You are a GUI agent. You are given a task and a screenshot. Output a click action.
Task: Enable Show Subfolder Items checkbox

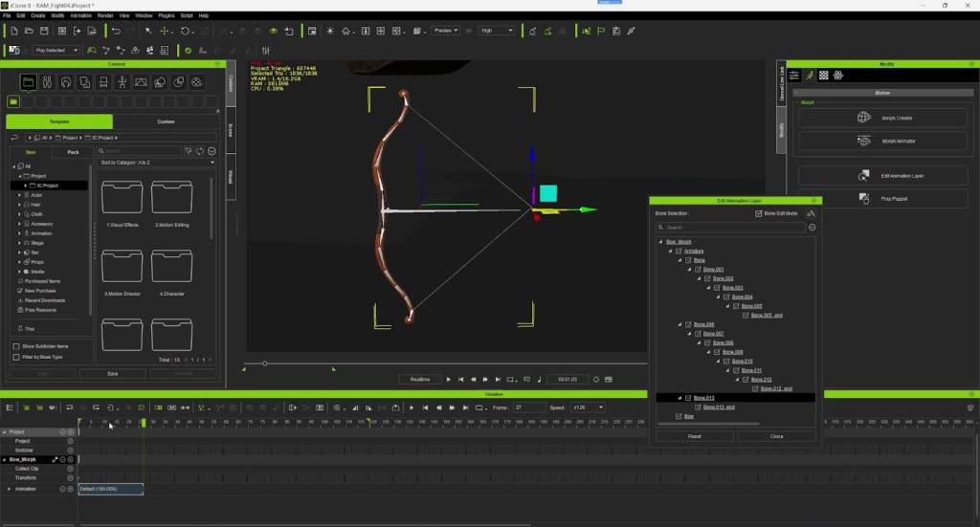tap(16, 346)
